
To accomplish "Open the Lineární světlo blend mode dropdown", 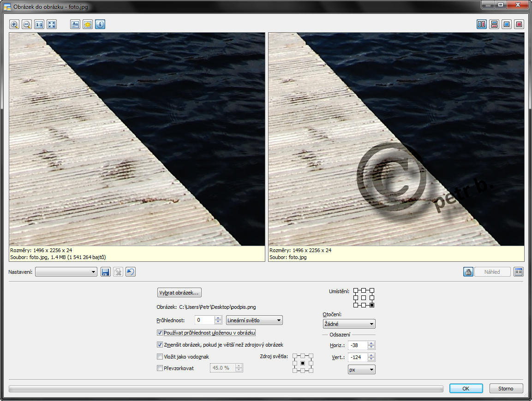I will click(x=254, y=320).
